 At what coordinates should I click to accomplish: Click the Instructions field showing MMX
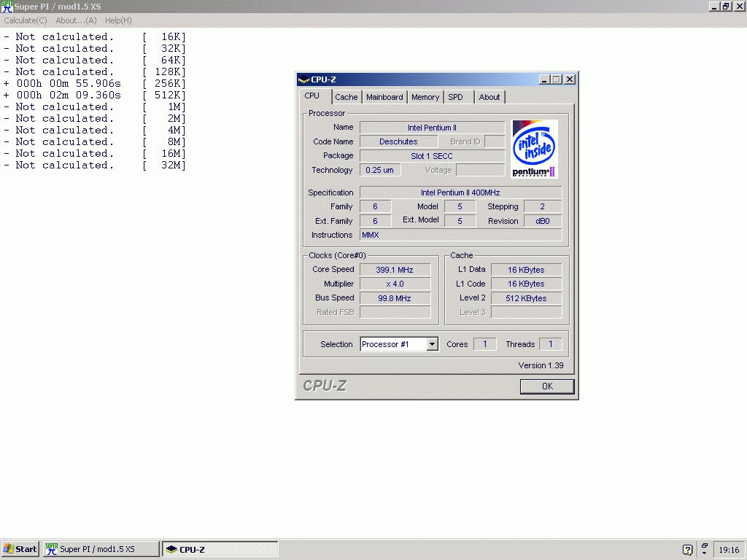(460, 235)
